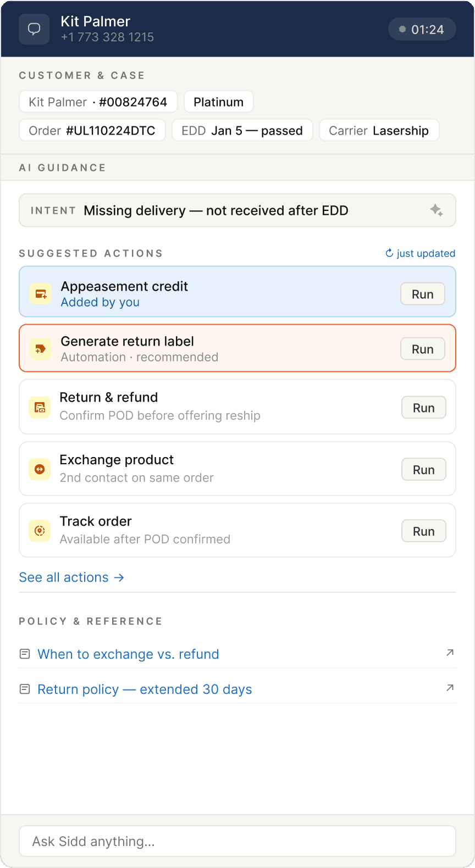This screenshot has width=475, height=868.
Task: Run the Track order action
Action: [x=423, y=531]
